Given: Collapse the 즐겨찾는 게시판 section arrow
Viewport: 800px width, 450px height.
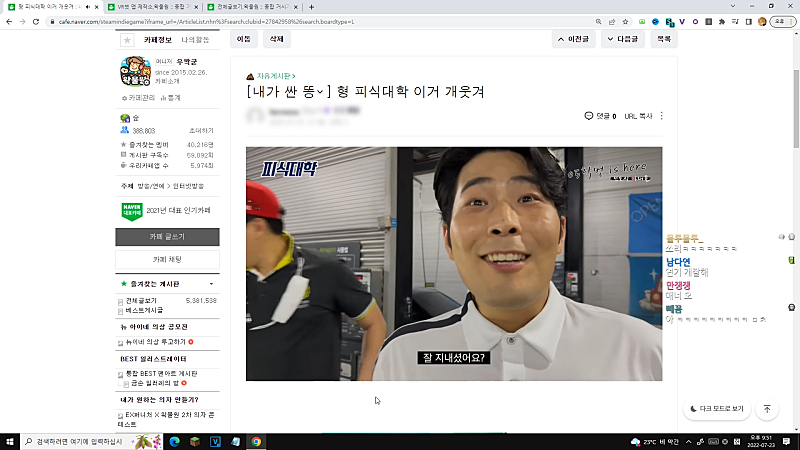Looking at the screenshot, I should [x=210, y=284].
